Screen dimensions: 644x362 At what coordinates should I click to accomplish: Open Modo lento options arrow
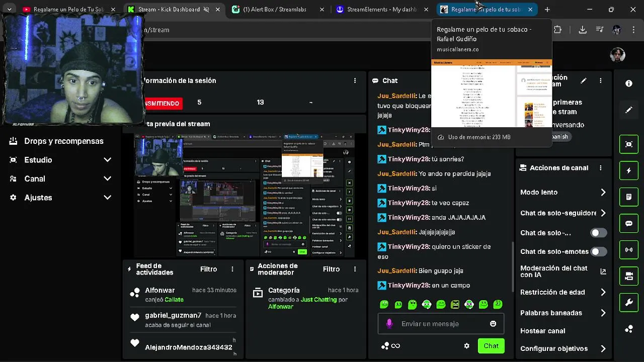[x=603, y=192]
